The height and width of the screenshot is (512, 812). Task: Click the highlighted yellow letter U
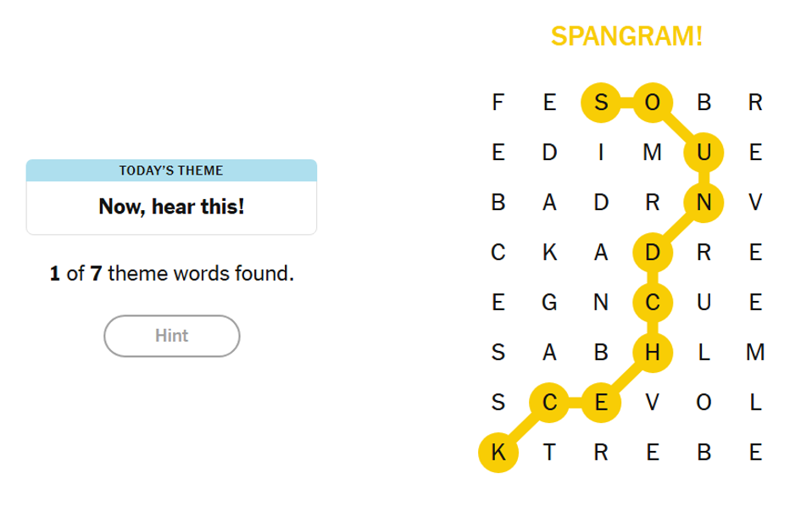[x=704, y=153]
